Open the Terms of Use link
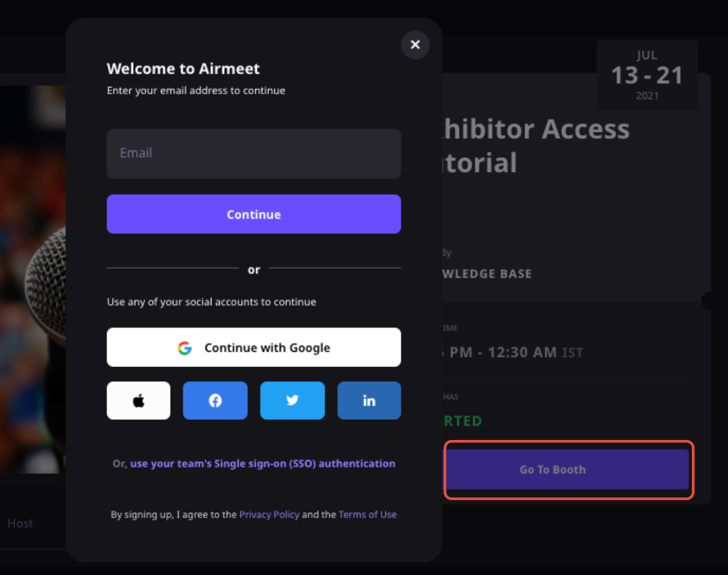This screenshot has height=575, width=728. pyautogui.click(x=368, y=514)
